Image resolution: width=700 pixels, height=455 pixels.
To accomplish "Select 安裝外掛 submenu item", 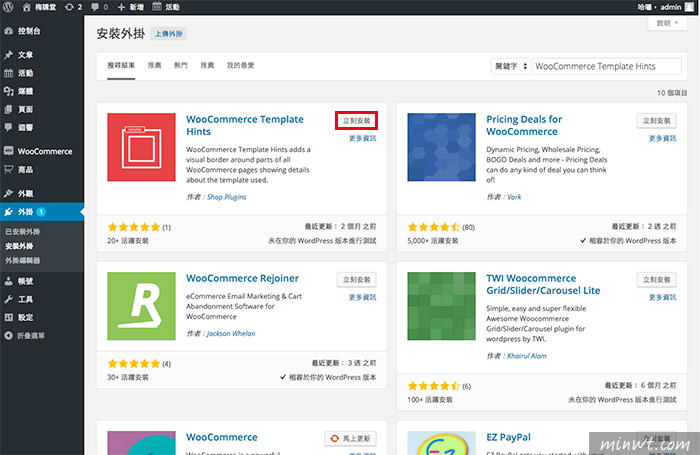I will (x=19, y=246).
